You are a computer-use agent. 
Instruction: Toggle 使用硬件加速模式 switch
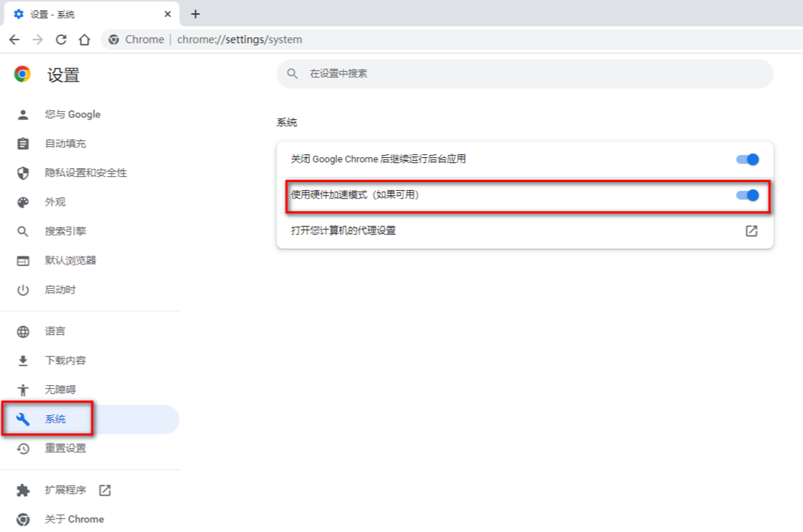747,195
